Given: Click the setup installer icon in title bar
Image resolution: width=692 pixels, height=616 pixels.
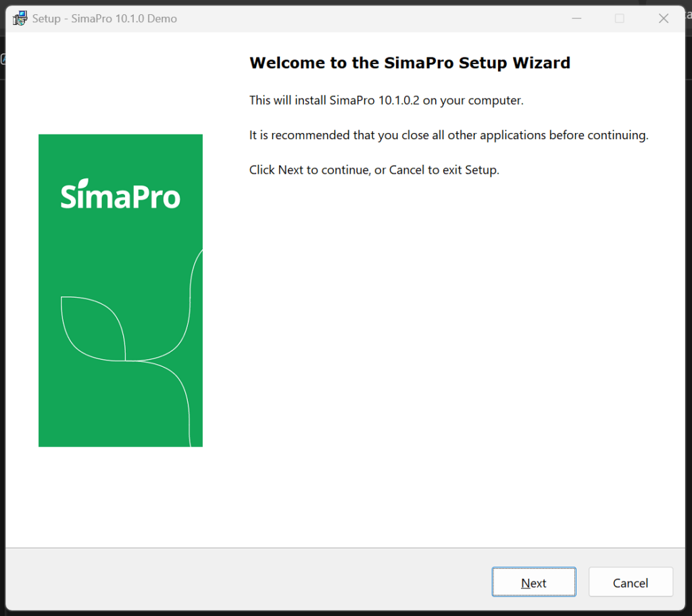Looking at the screenshot, I should point(20,18).
